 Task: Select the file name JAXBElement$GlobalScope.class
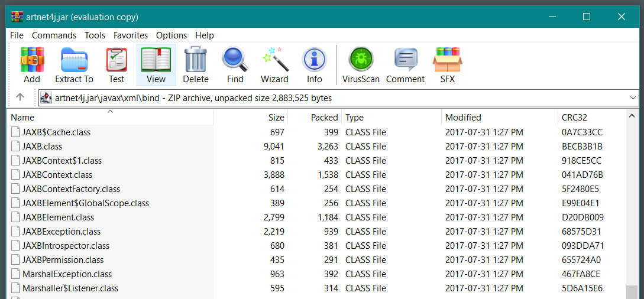pyautogui.click(x=86, y=203)
